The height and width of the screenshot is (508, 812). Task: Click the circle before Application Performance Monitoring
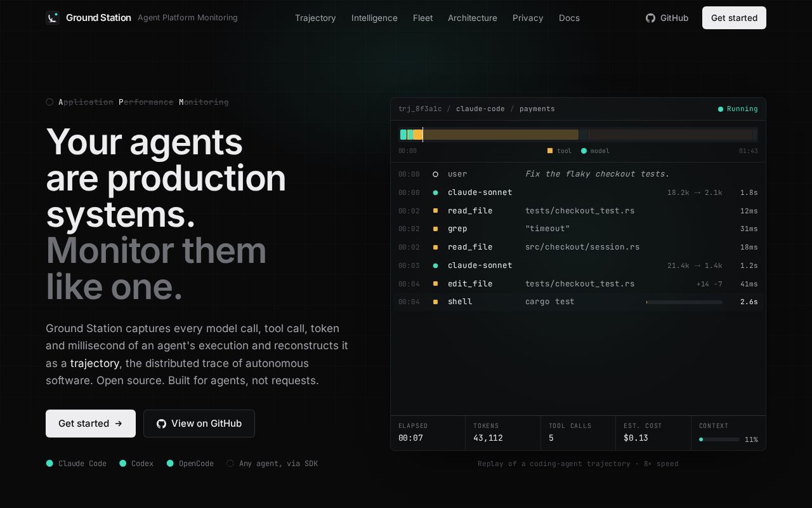tap(49, 102)
